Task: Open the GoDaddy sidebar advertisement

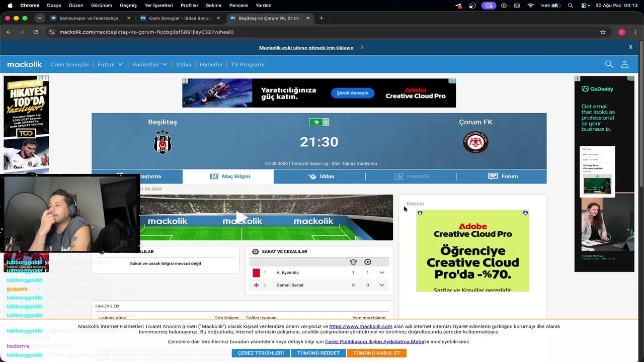Action: (604, 174)
